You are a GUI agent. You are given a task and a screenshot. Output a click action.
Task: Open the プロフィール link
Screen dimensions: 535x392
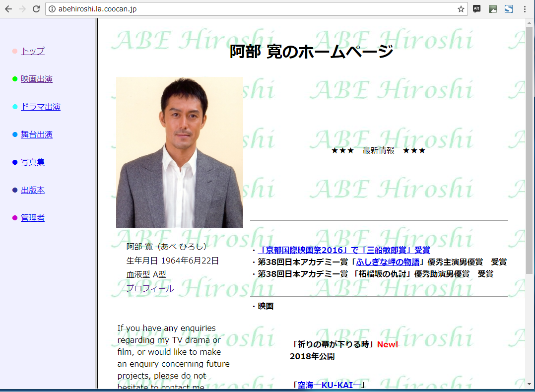150,288
